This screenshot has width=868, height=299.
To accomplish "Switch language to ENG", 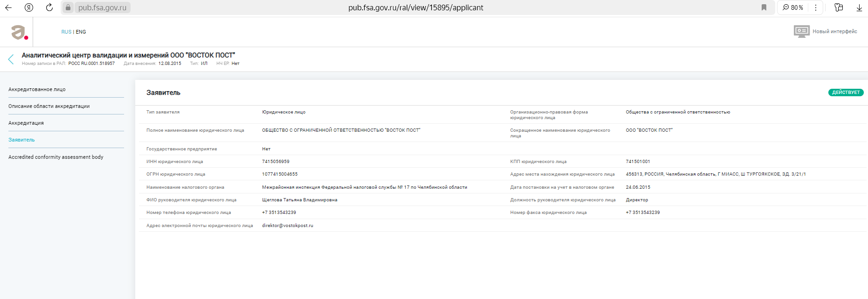I will (x=81, y=32).
